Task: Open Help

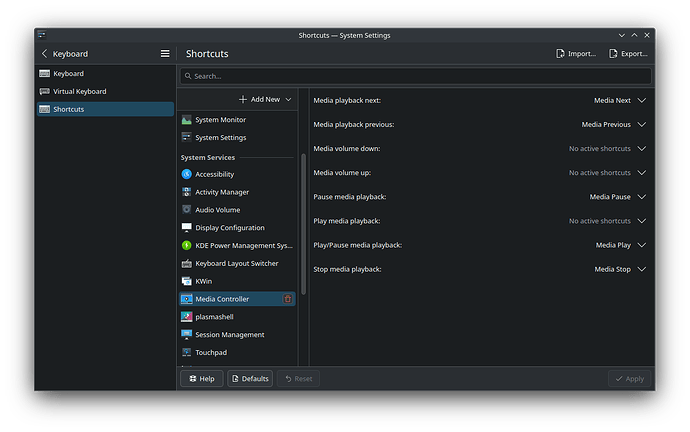Action: [x=202, y=379]
